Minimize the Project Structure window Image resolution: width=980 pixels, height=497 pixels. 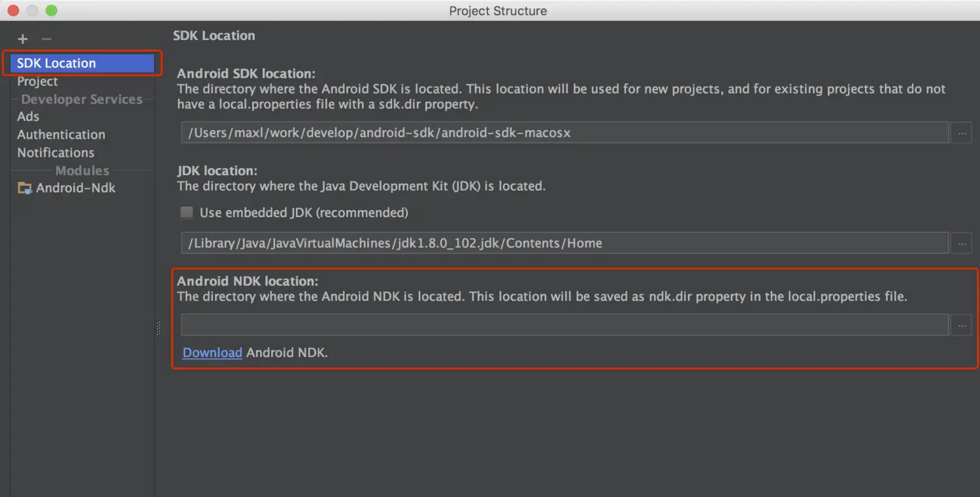point(32,10)
